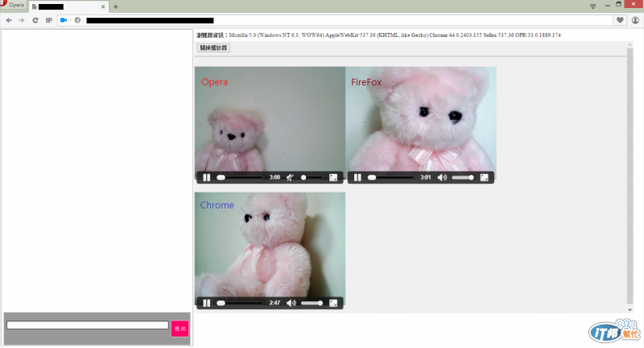Click the FireFox video progress bar
Screen dimensions: 644x348
pyautogui.click(x=391, y=177)
